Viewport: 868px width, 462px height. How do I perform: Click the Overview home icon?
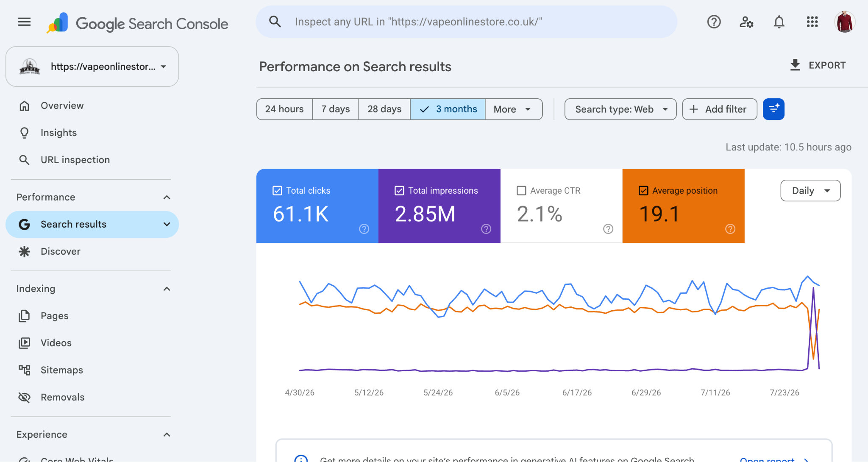pyautogui.click(x=25, y=106)
